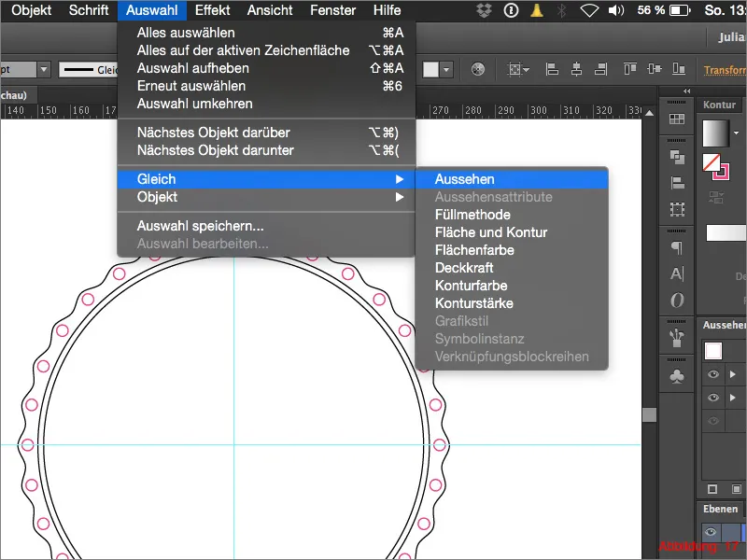Click horizontal align left icon
747x560 pixels.
click(552, 69)
